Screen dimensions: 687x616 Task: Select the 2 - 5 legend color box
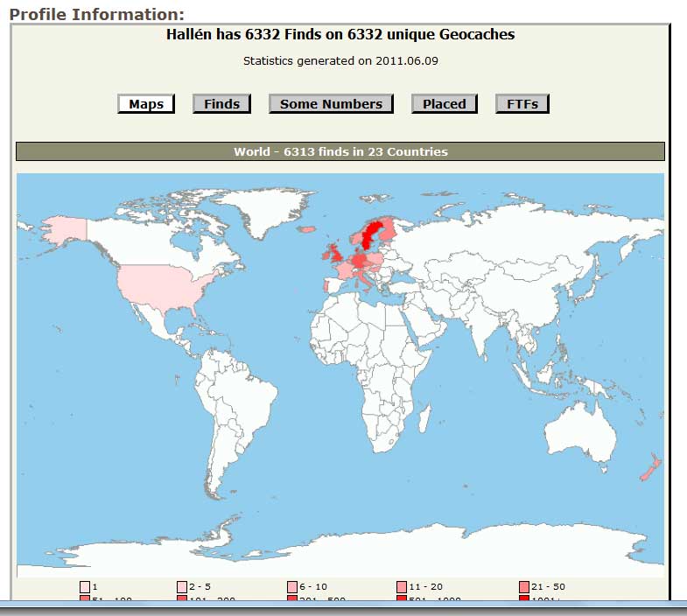(x=182, y=586)
